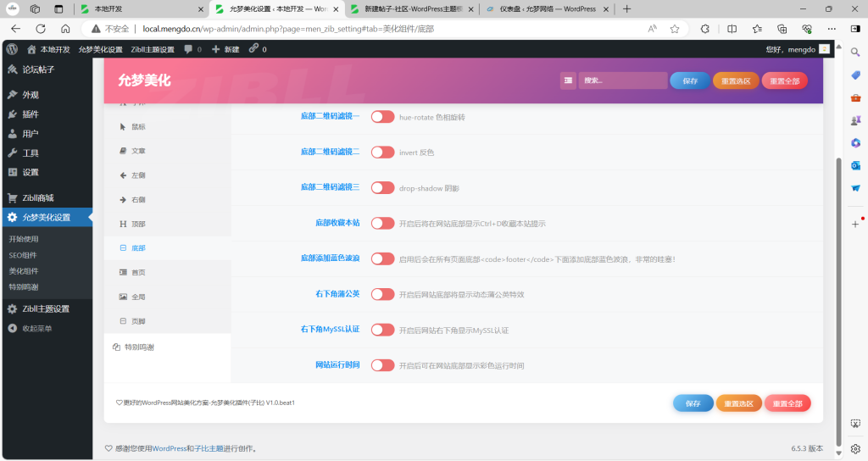Image resolution: width=868 pixels, height=461 pixels.
Task: Enable 底部二维码滤镜一 hue-rotate switch
Action: [382, 116]
